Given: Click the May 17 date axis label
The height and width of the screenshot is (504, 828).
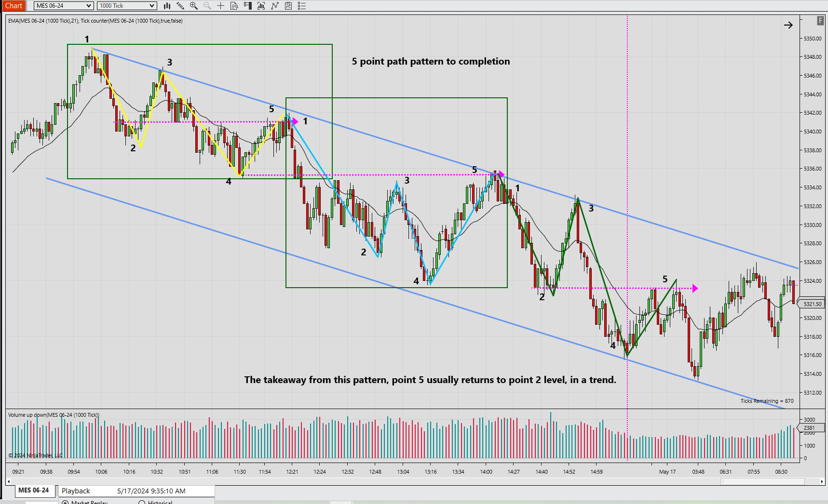Looking at the screenshot, I should (x=667, y=472).
